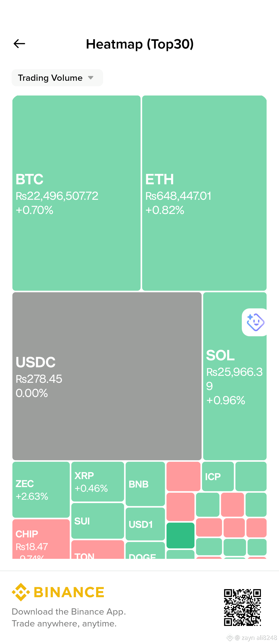Expand the dropdown arrow beside Trading Volume
Screen dimensions: 279x644
[x=91, y=78]
